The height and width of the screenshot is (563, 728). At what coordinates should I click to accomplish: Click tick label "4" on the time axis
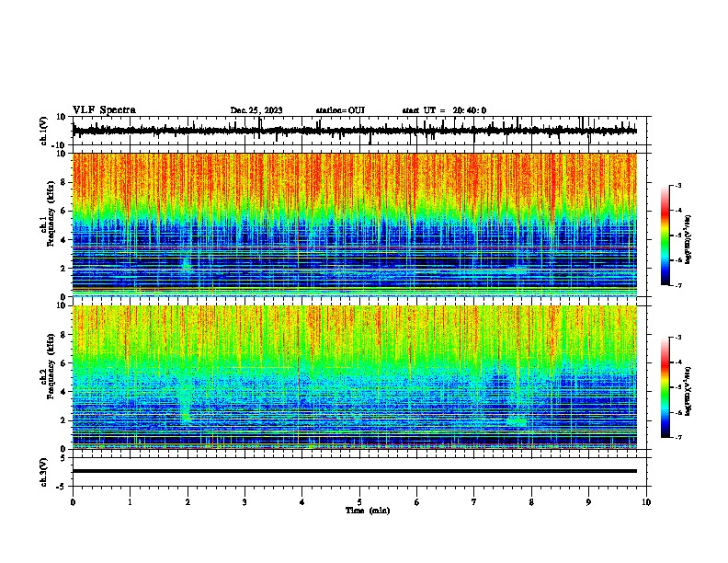302,502
